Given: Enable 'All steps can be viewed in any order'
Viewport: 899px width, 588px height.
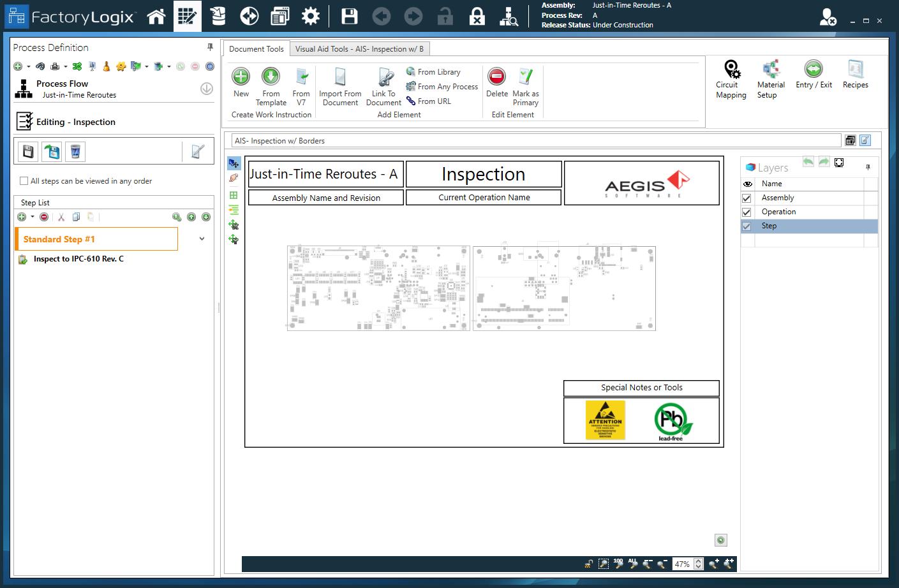Looking at the screenshot, I should (x=24, y=181).
